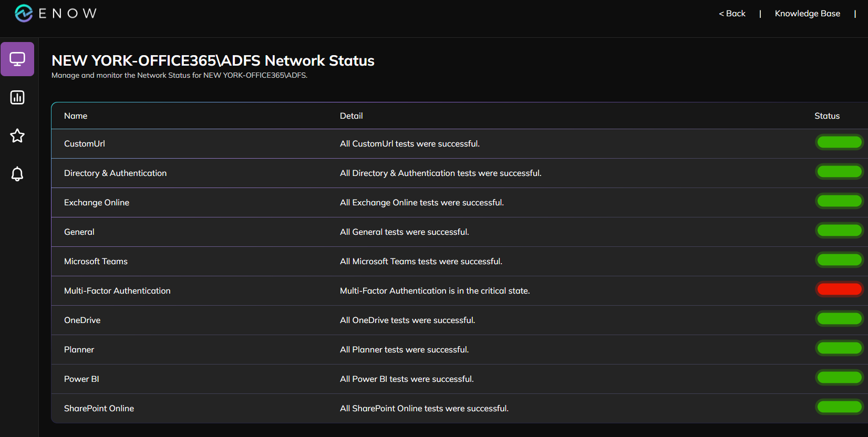Click 'All SharePoint Online tests were successful.' detail

[x=425, y=408]
